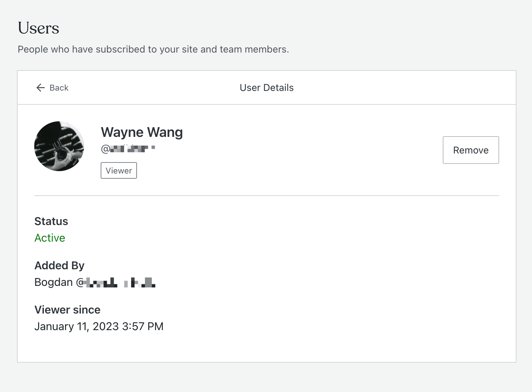Click the green Active status text

tap(50, 238)
